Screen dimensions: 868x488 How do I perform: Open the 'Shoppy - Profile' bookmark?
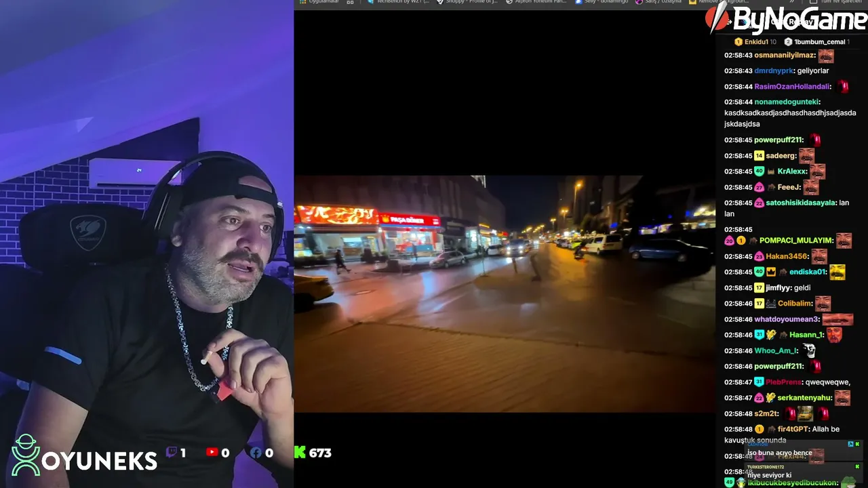click(467, 2)
